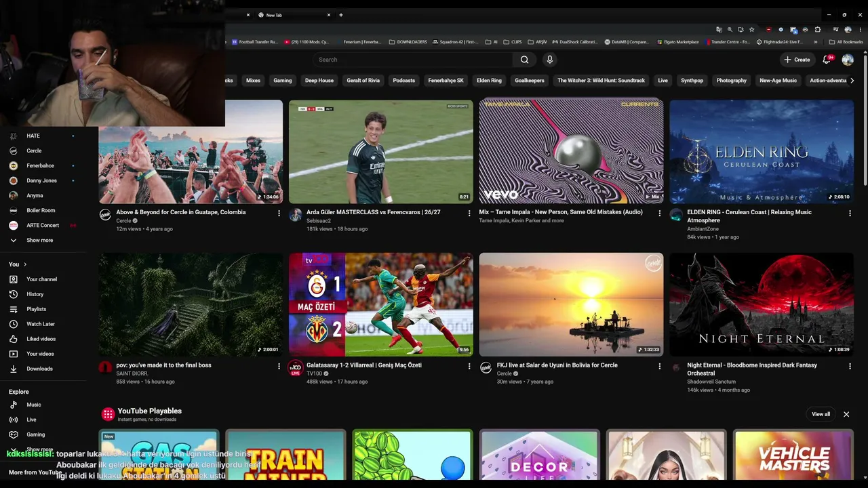Screen dimensions: 868x488
Task: Browse Music under Explore
Action: coord(34,405)
